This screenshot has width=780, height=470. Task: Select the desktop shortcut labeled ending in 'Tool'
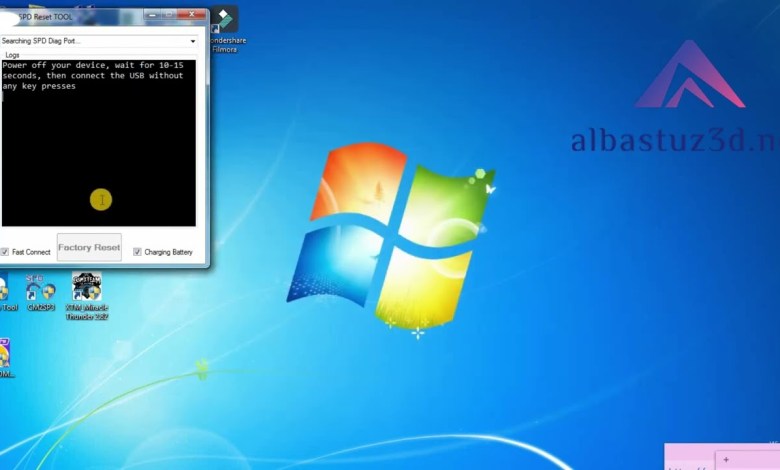pos(7,292)
